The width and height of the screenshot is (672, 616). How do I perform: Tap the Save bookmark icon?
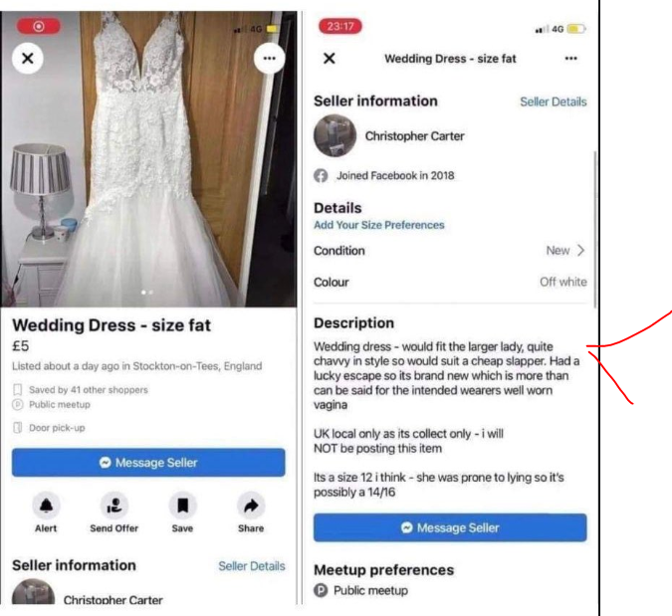[182, 506]
